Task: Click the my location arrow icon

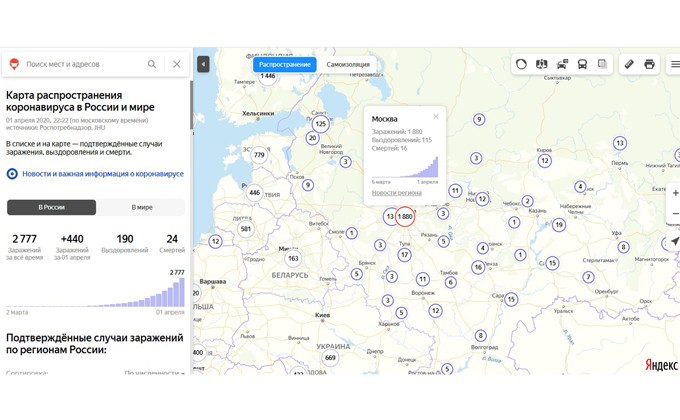Action: (x=675, y=241)
